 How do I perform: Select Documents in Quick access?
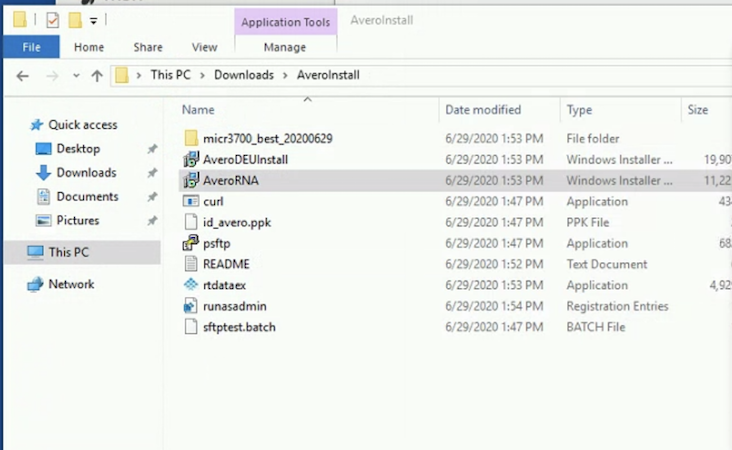point(87,197)
